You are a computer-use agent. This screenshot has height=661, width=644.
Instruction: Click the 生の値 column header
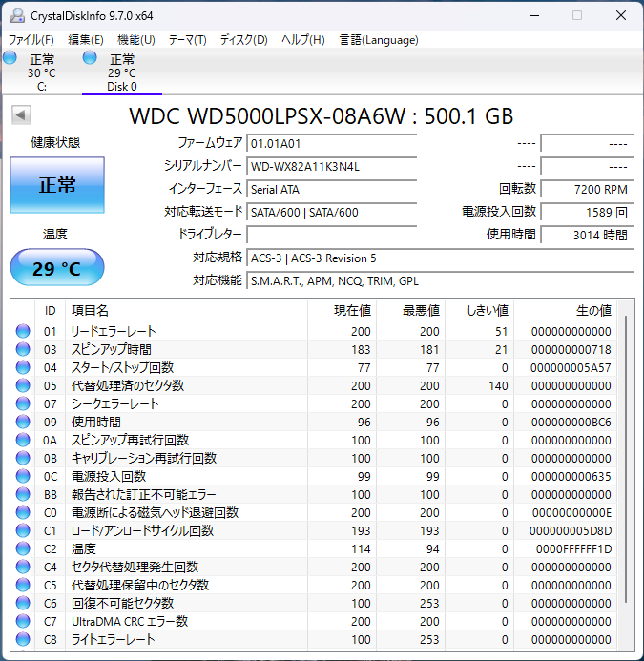click(565, 311)
